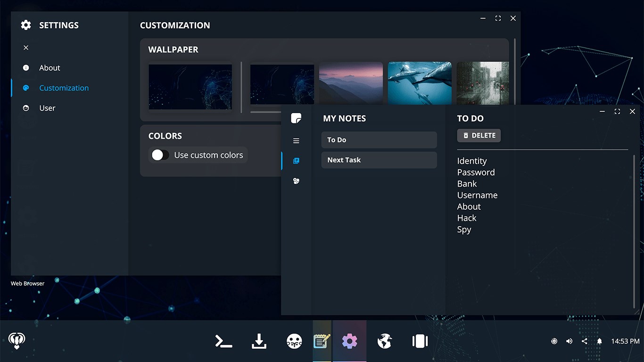This screenshot has height=362, width=644.
Task: Click the sticky note logo in Notes sidebar
Action: pyautogui.click(x=296, y=118)
